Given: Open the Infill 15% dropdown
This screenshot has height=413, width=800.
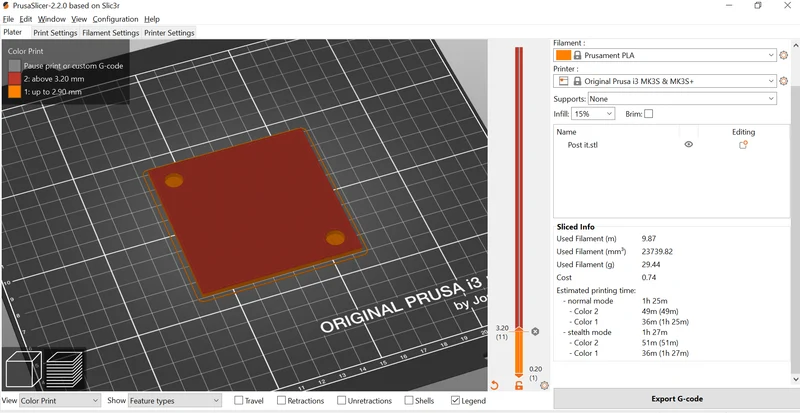Looking at the screenshot, I should (593, 114).
